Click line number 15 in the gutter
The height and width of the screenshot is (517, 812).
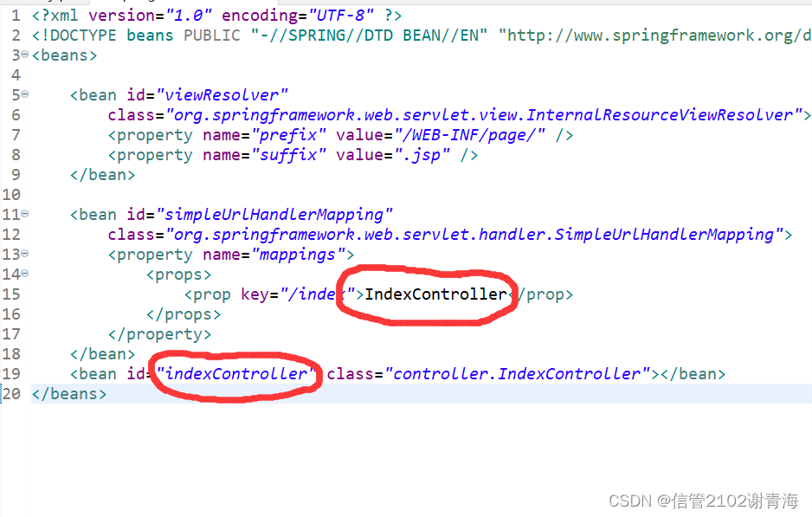click(12, 294)
